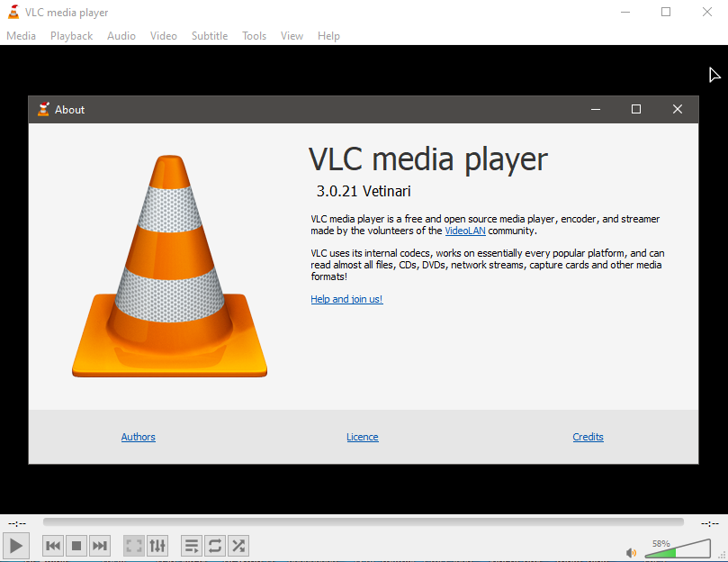The image size is (728, 562).
Task: Open the Subtitle menu
Action: [x=210, y=36]
